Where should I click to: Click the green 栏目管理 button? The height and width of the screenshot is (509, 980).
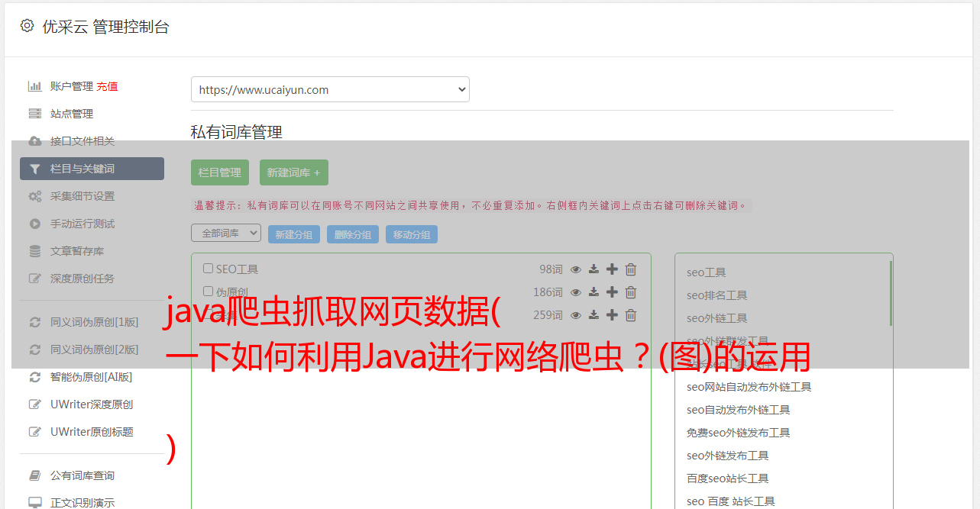220,172
